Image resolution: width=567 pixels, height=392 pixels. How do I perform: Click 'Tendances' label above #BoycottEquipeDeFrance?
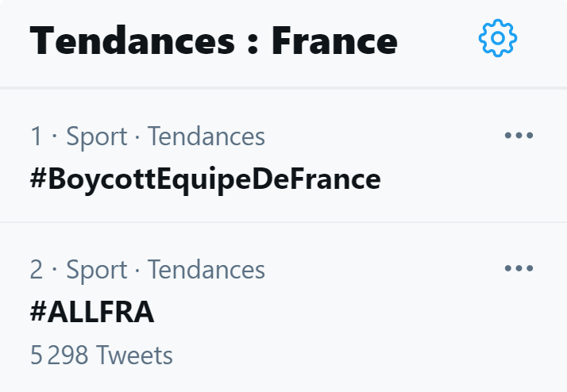click(x=206, y=136)
